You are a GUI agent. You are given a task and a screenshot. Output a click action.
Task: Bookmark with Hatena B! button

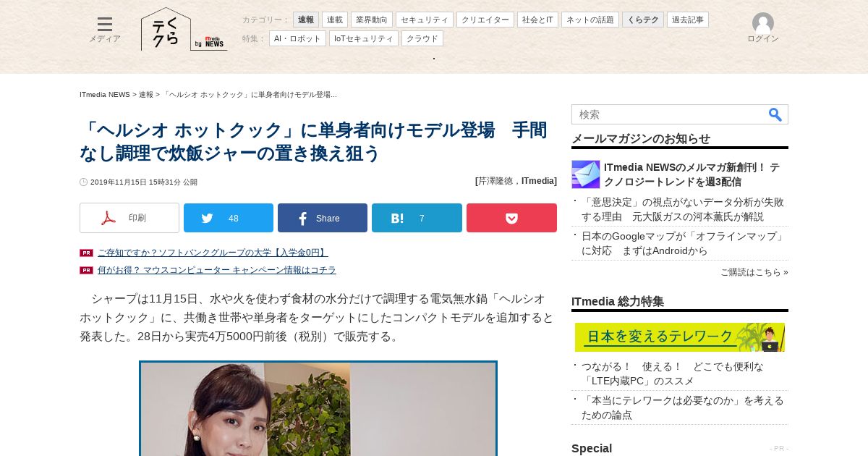(x=417, y=218)
